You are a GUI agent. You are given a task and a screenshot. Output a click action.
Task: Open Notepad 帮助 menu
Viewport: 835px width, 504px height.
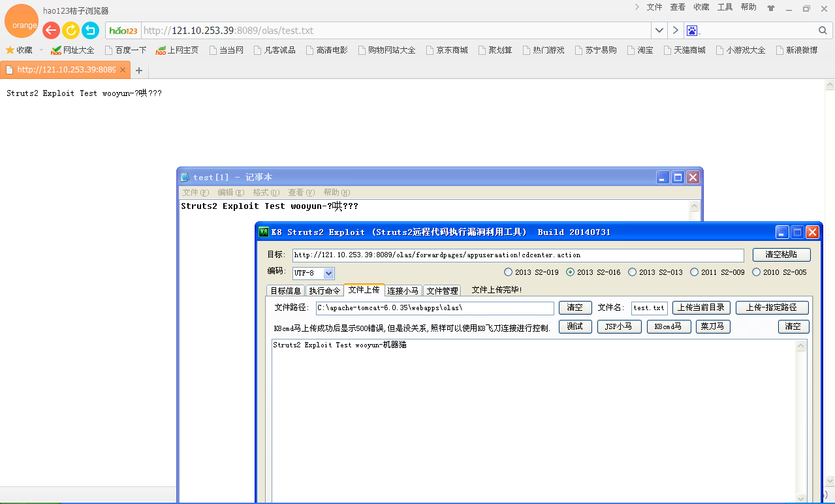pyautogui.click(x=337, y=193)
